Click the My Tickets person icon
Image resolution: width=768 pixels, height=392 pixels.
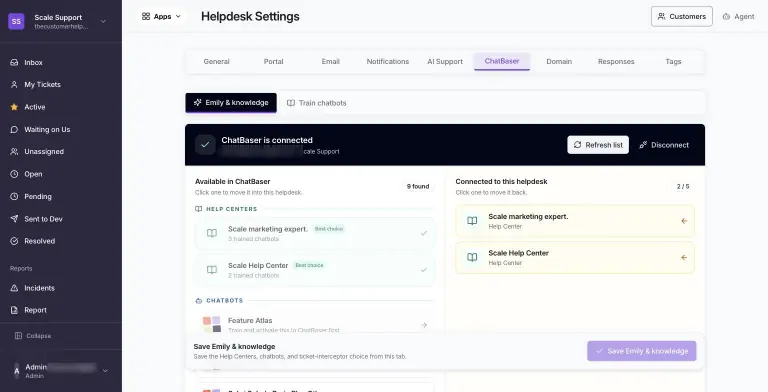click(x=14, y=84)
